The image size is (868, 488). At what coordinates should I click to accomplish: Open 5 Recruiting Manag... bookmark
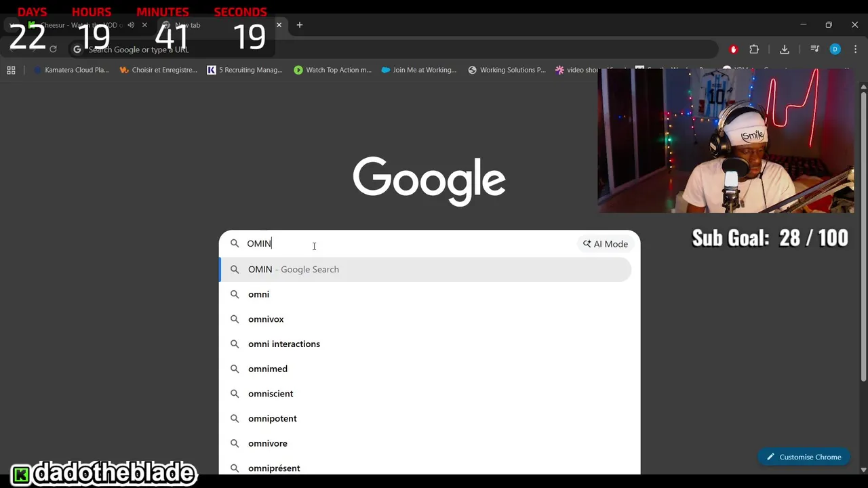tap(245, 70)
